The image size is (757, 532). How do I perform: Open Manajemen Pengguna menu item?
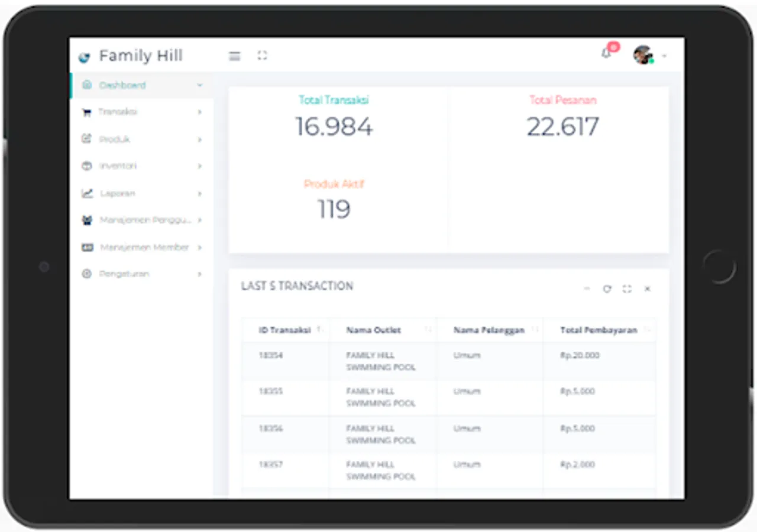142,220
